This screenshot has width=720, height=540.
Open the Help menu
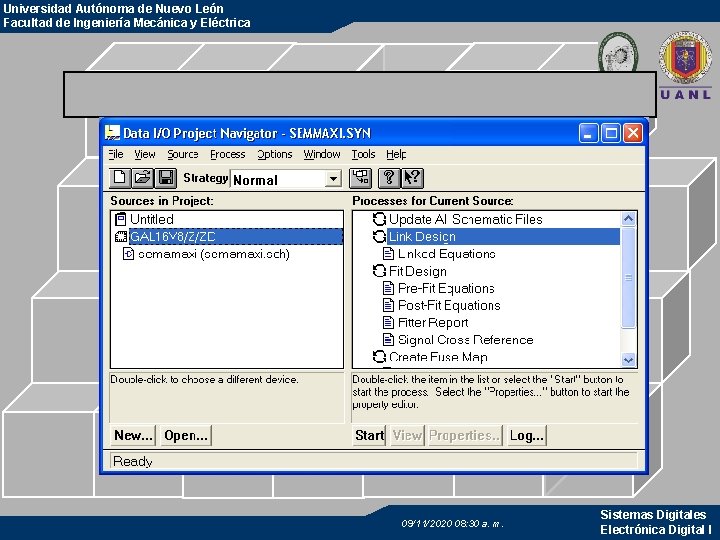point(396,154)
